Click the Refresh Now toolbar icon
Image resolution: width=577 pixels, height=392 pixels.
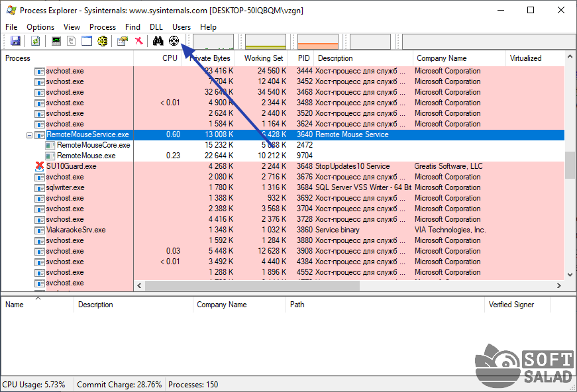[x=35, y=41]
